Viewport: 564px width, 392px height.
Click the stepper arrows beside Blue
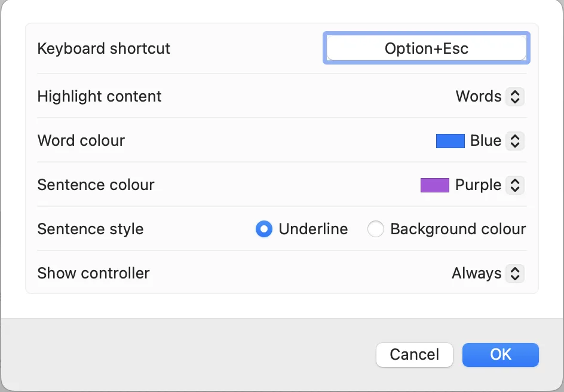pyautogui.click(x=515, y=140)
